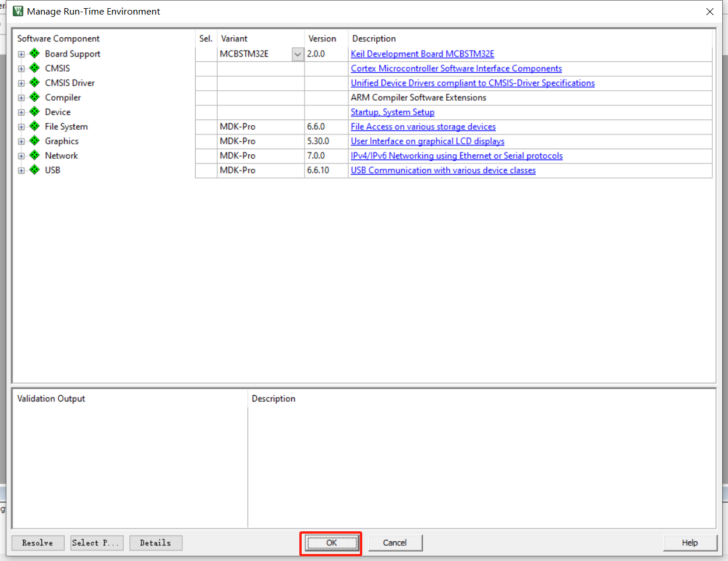Expand the Device tree node

(22, 112)
